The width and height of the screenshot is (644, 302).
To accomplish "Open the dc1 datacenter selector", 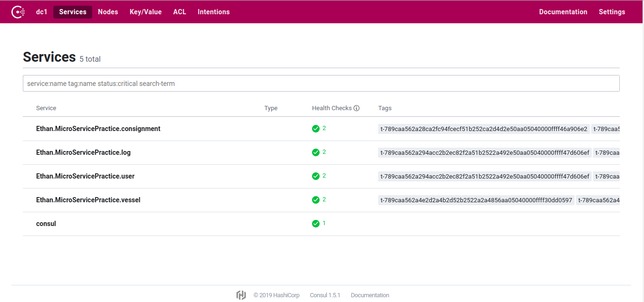I will [42, 12].
